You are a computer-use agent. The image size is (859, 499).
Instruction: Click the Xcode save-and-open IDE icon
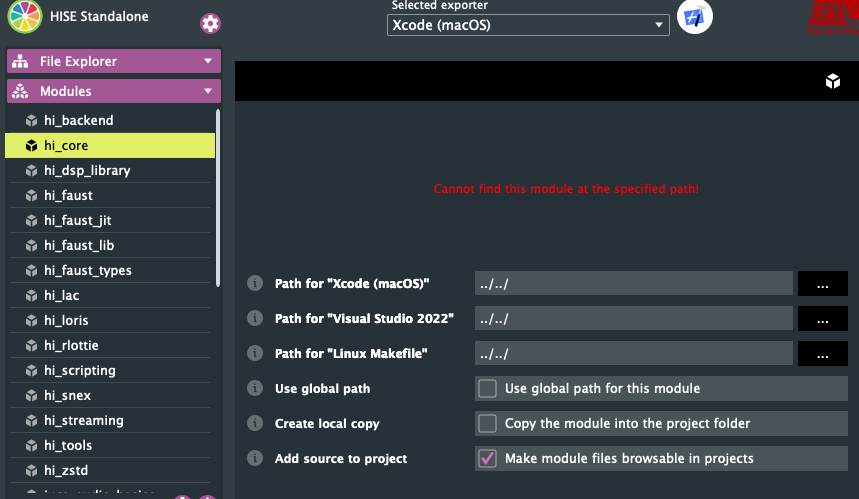(x=694, y=18)
